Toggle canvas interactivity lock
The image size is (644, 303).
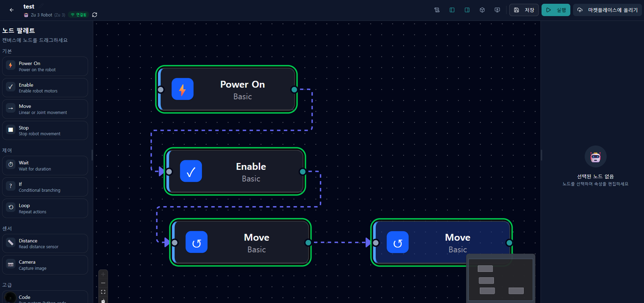tap(103, 300)
